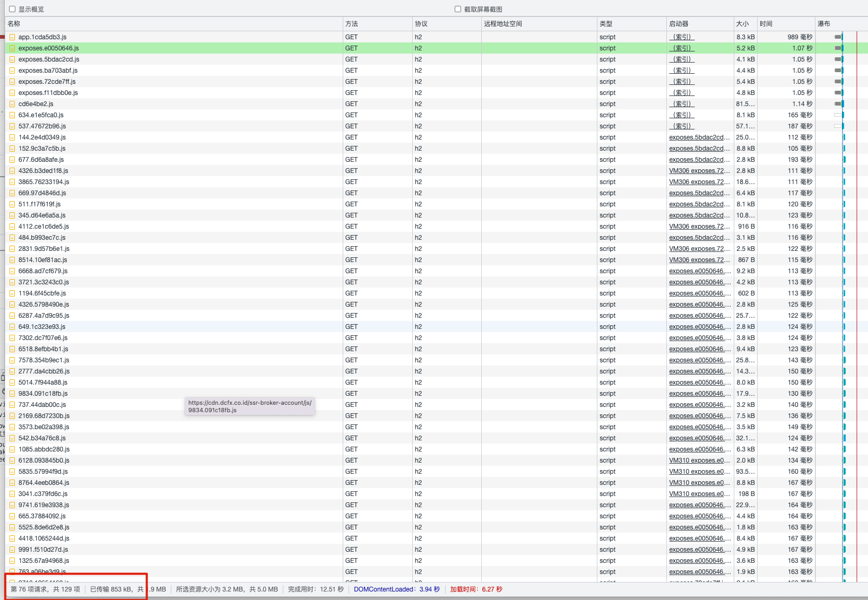
Task: Click script file icon of 511.f17f619f.js
Action: (x=12, y=204)
